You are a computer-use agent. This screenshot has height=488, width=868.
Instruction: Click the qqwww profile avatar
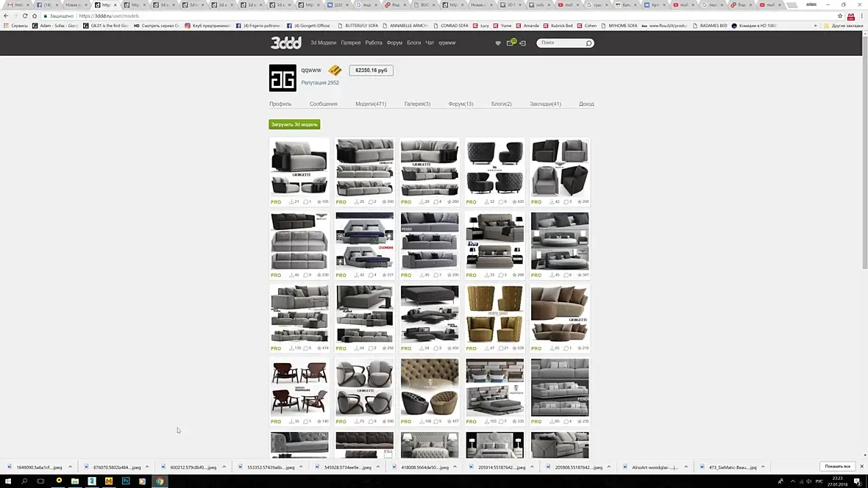[x=282, y=78]
